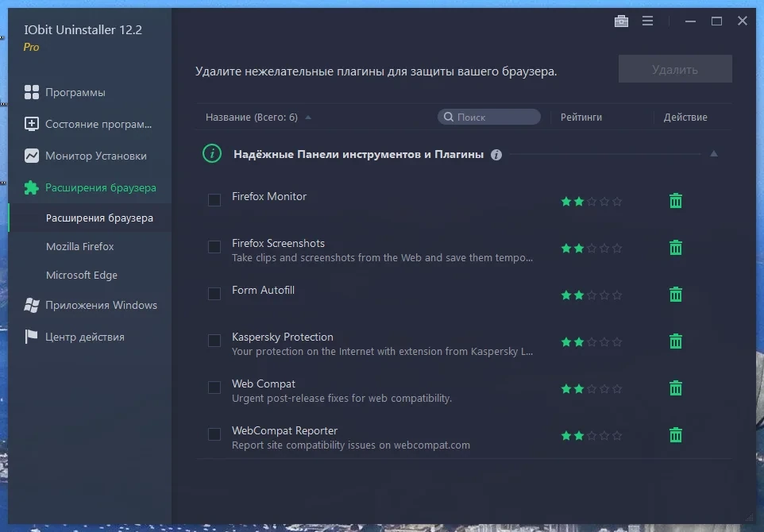Click description 'Report site compatibility issues on webcompat.com'

pyautogui.click(x=351, y=445)
